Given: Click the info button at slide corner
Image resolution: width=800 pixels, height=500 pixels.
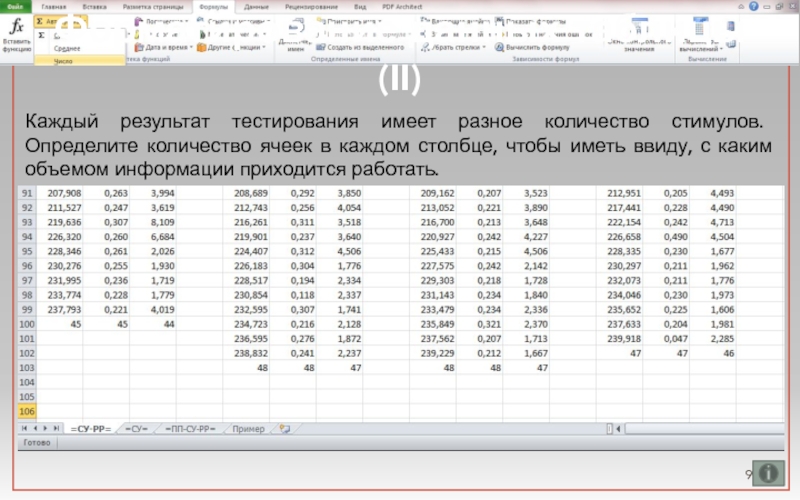Looking at the screenshot, I should [769, 472].
